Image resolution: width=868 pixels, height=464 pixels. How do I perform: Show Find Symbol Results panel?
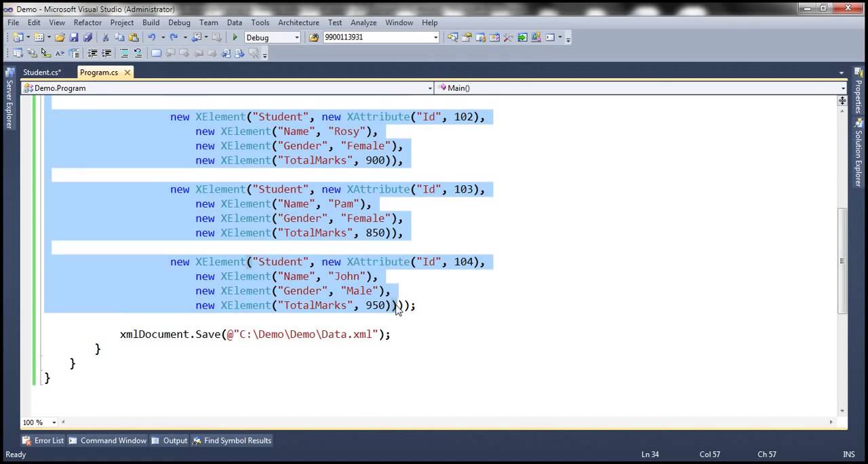[231, 440]
